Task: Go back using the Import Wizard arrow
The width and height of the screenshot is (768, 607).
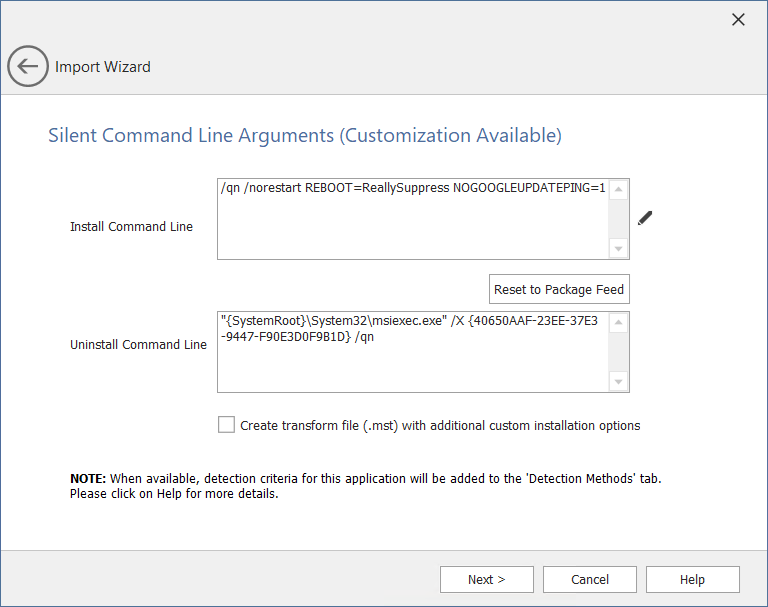Action: click(x=27, y=67)
